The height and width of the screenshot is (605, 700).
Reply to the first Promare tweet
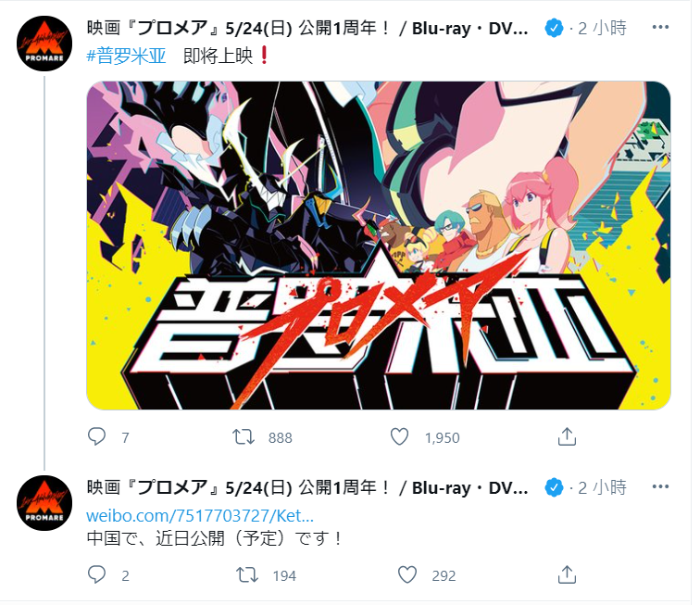tap(96, 436)
